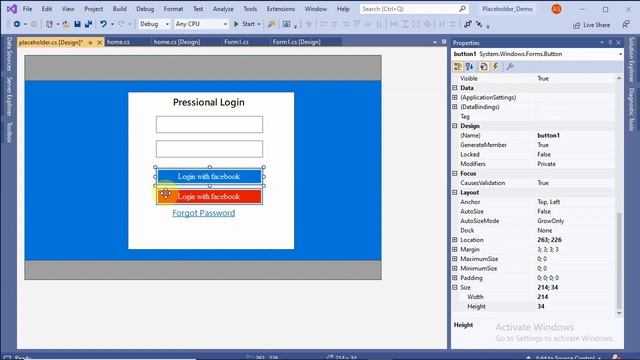
Task: Open the Properties window options dropdown
Action: pos(602,42)
